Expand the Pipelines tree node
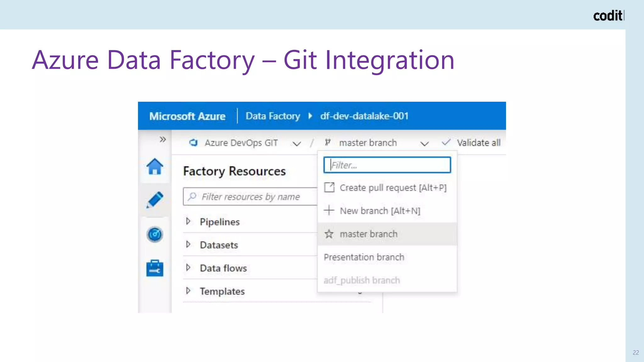Image resolution: width=644 pixels, height=362 pixels. 188,221
